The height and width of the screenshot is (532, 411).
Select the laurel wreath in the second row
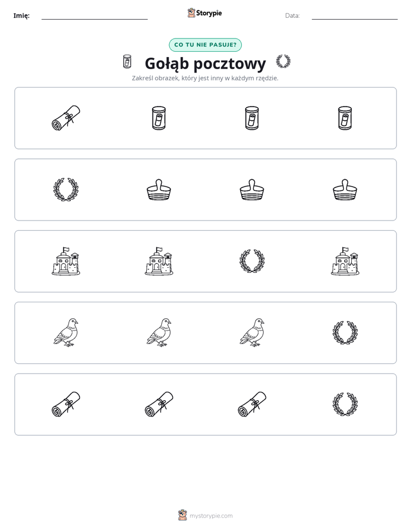[x=66, y=189]
